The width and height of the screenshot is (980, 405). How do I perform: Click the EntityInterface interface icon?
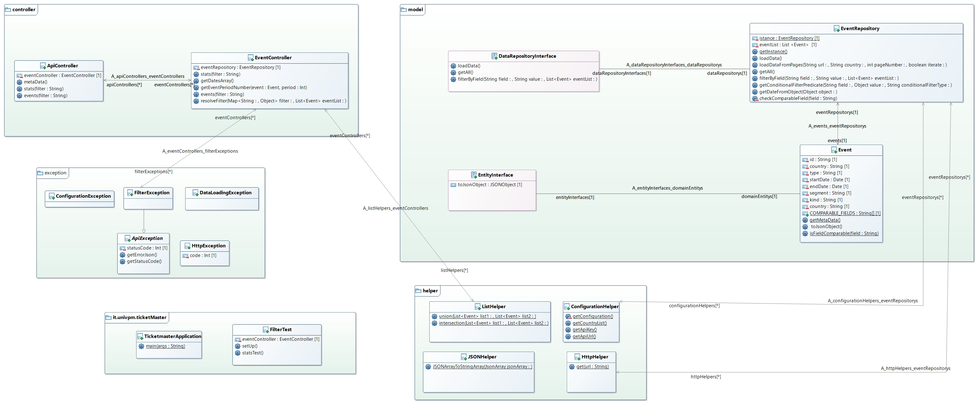pos(474,175)
